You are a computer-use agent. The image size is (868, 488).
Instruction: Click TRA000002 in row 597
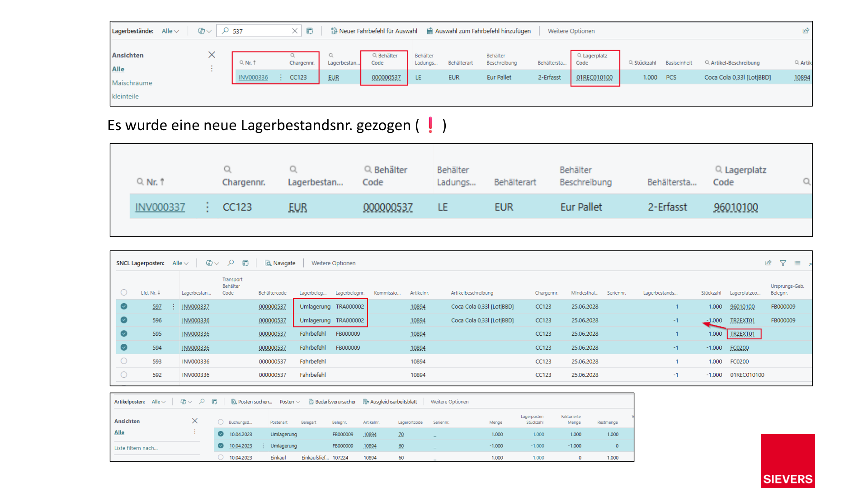(x=349, y=306)
